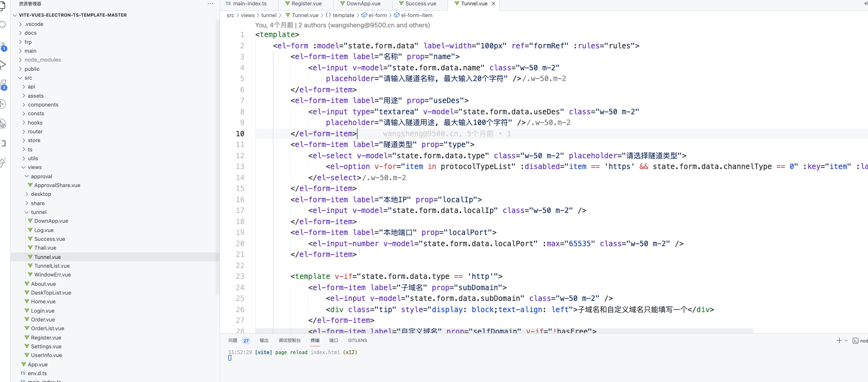The width and height of the screenshot is (868, 382).
Task: Click Vue icon beside Log.vue
Action: 30,230
